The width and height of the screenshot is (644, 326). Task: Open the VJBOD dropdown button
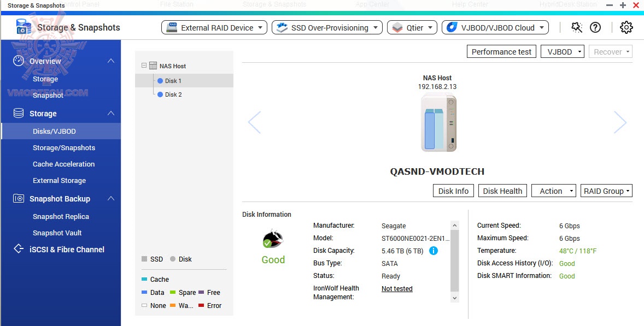(x=562, y=52)
